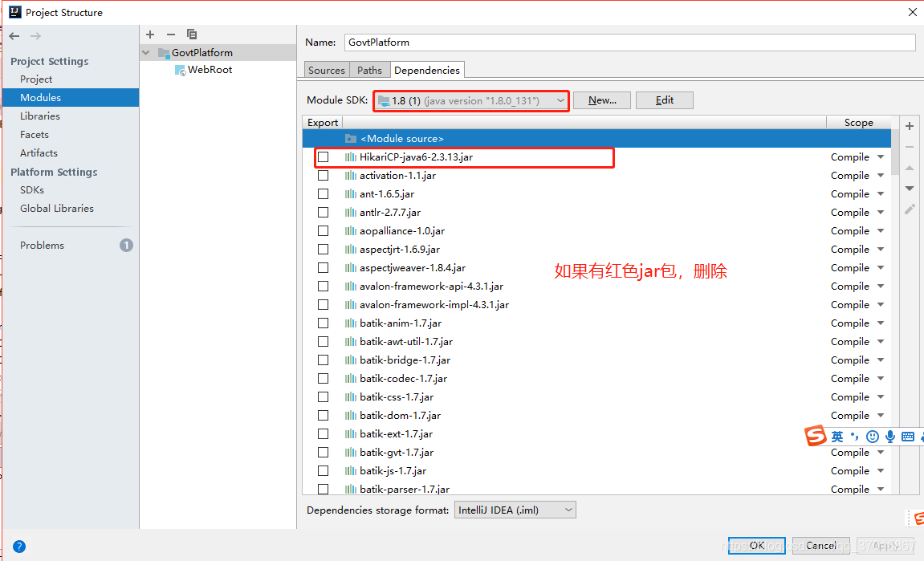This screenshot has height=561, width=924.
Task: Open Sogou emoji smiley icon
Action: point(873,437)
